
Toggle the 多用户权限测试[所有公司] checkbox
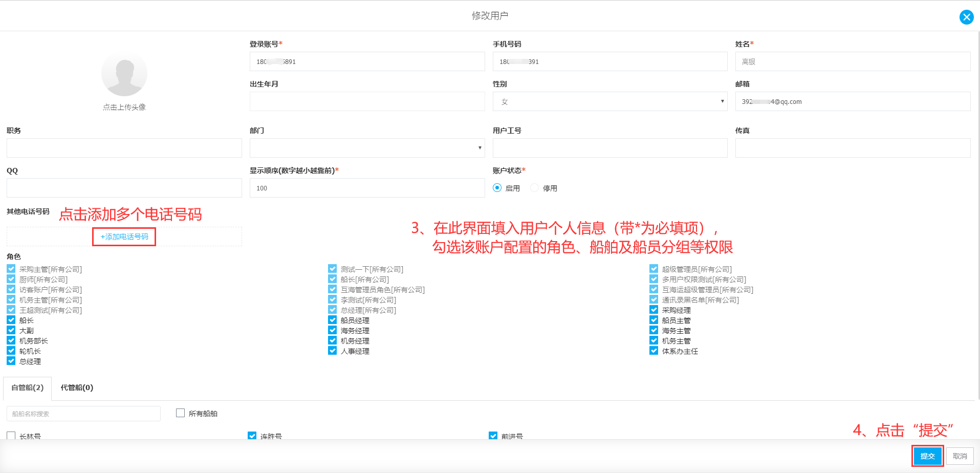point(654,279)
